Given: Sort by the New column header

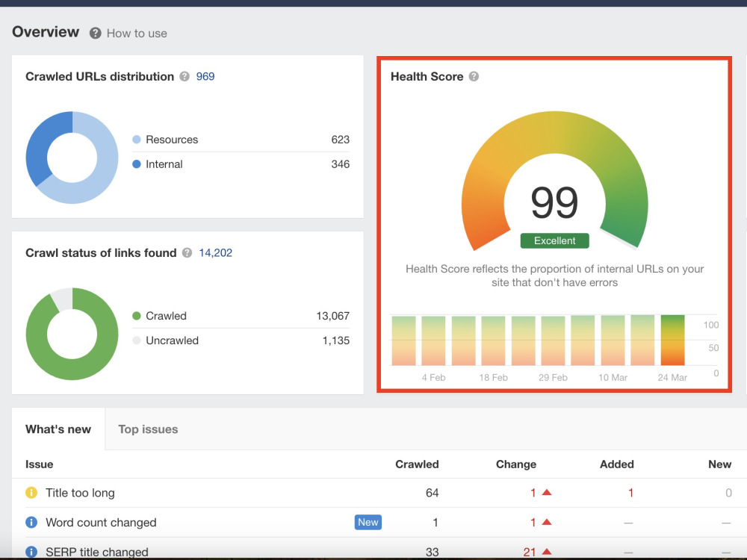Looking at the screenshot, I should (719, 464).
